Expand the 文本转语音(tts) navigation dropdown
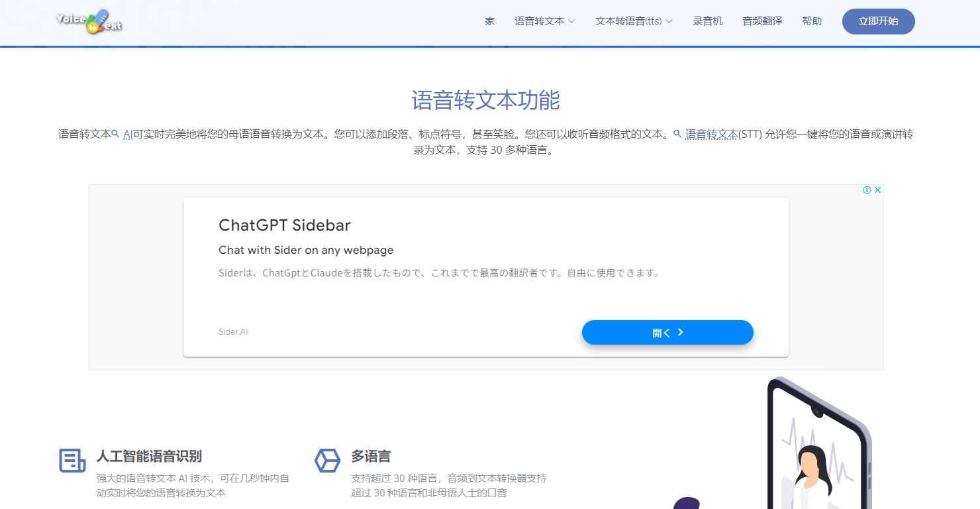Viewport: 980px width, 509px height. 634,21
